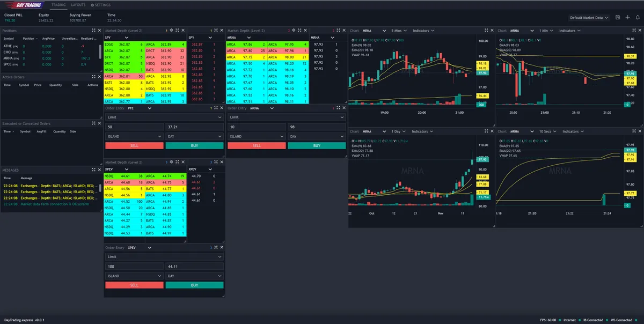Maximize the MRNA Market Depth panel

pyautogui.click(x=299, y=30)
